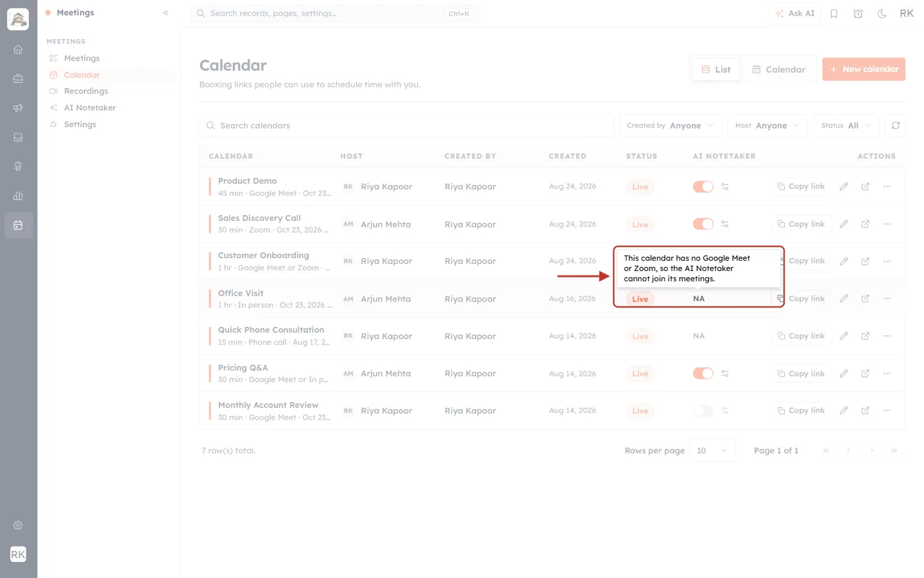Open the megaphone campaigns icon in left rail
Viewport: 924px width, 578px height.
[x=18, y=108]
